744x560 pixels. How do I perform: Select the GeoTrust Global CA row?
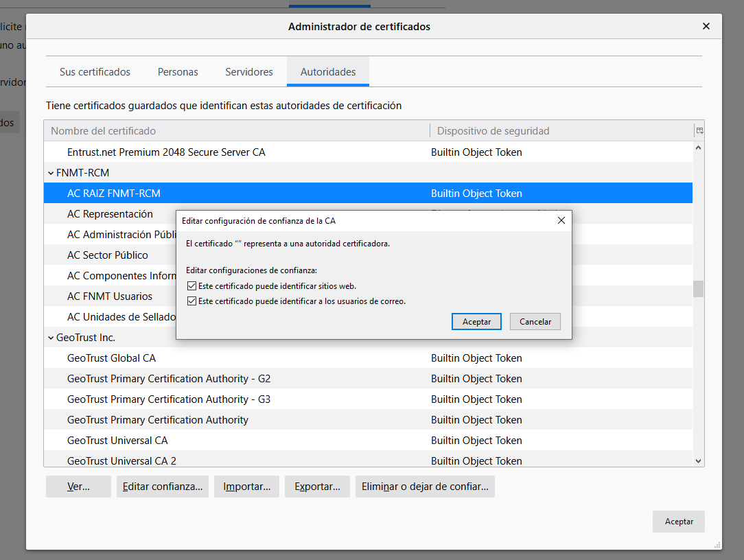tap(368, 358)
